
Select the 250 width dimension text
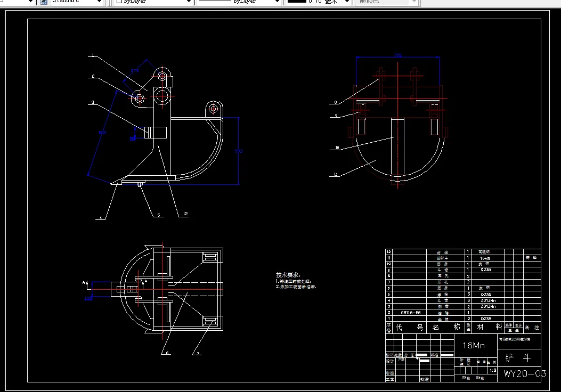coord(398,55)
